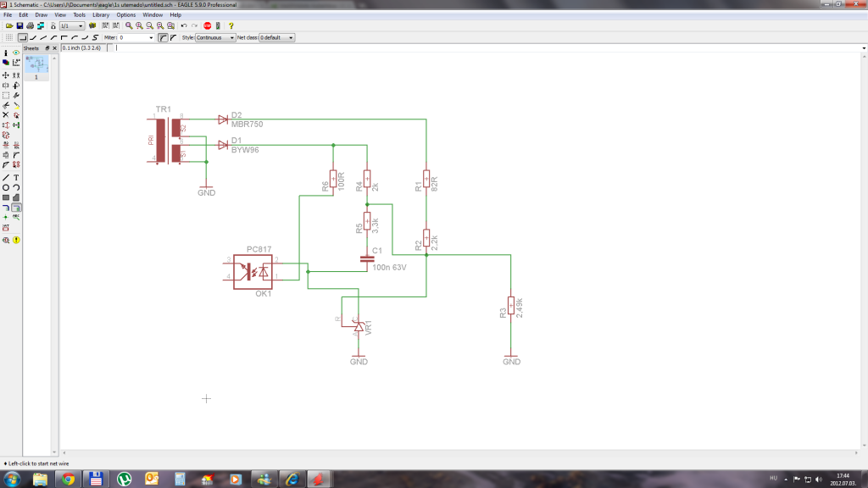Select the Wire line tool
This screenshot has height=488, width=868.
point(6,178)
